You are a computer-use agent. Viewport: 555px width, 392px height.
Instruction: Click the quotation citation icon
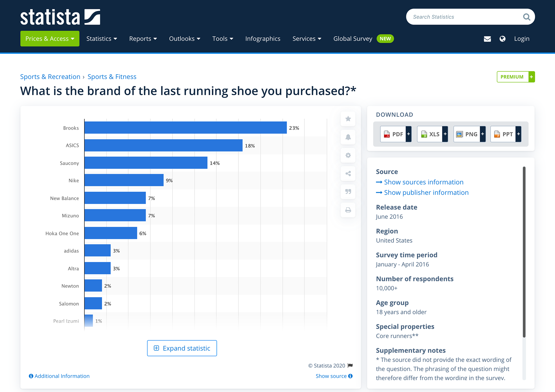click(x=348, y=192)
